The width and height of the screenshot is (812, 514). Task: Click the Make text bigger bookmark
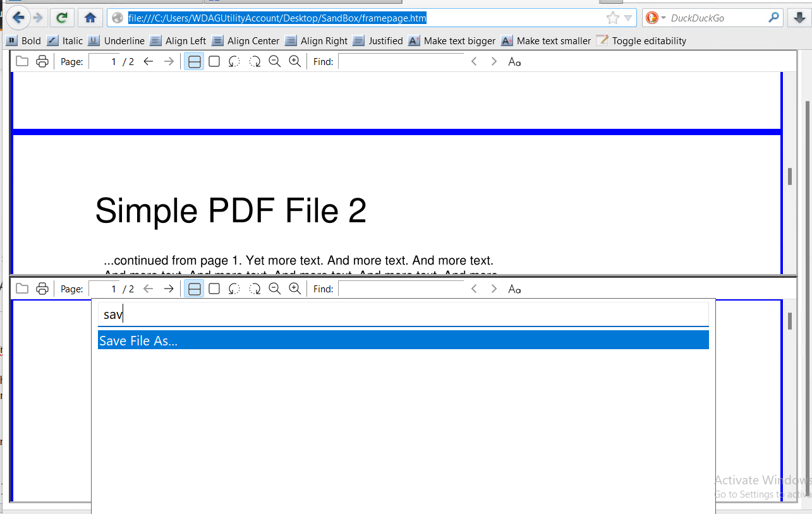pyautogui.click(x=452, y=40)
